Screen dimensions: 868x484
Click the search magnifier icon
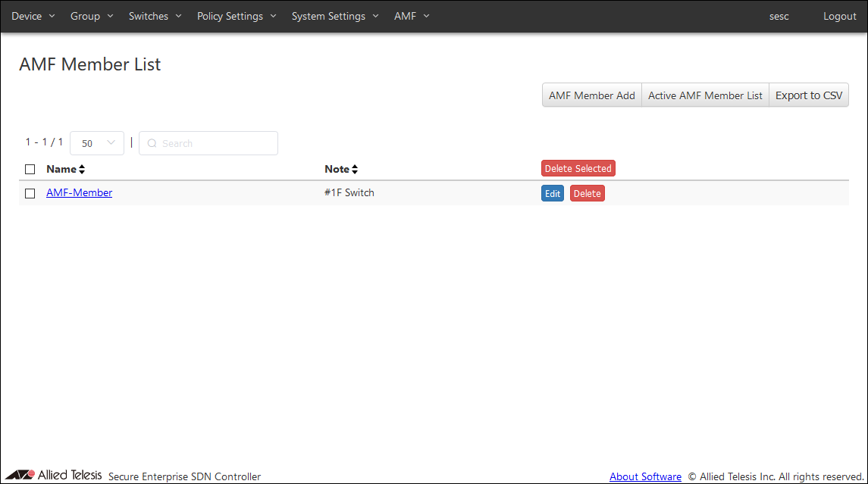point(152,143)
